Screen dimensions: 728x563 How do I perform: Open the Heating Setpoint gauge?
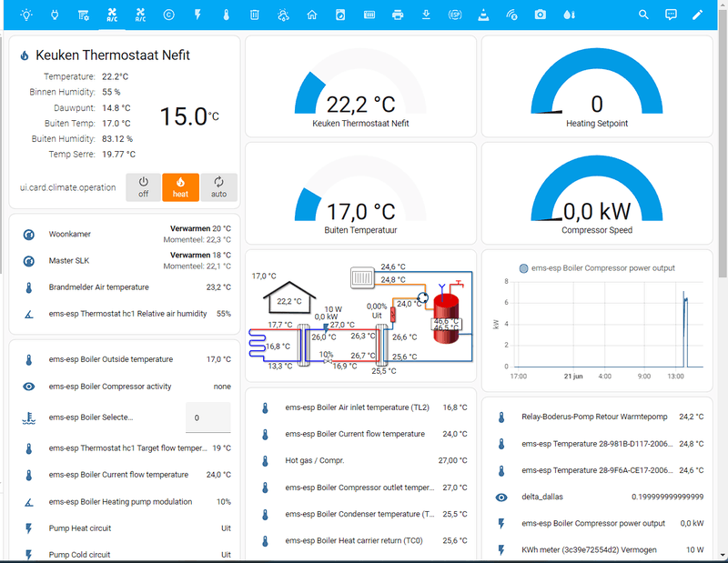597,86
